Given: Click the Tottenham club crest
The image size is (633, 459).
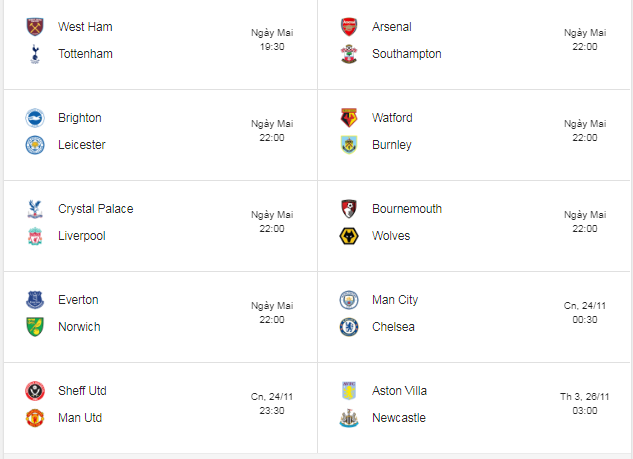Looking at the screenshot, I should (x=35, y=54).
